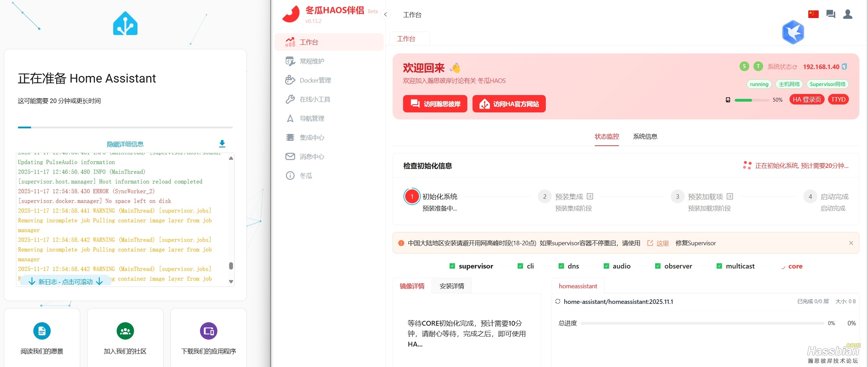Open the user profile icon
868x367 pixels.
point(848,14)
